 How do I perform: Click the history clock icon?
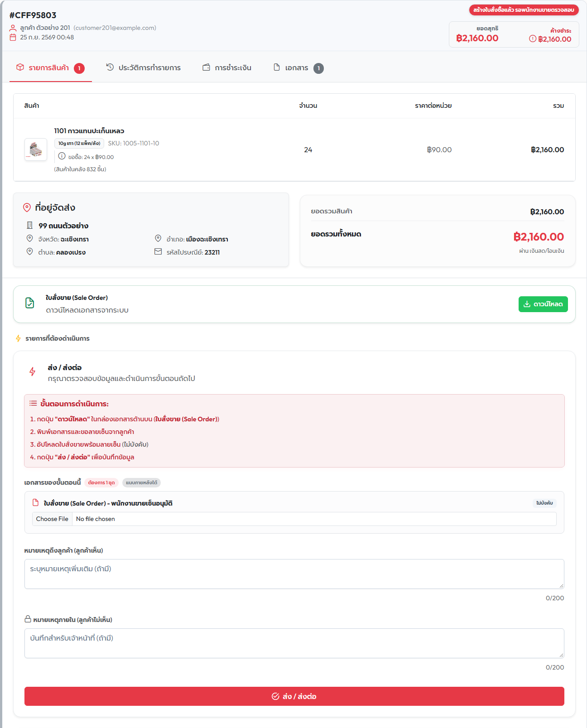110,67
